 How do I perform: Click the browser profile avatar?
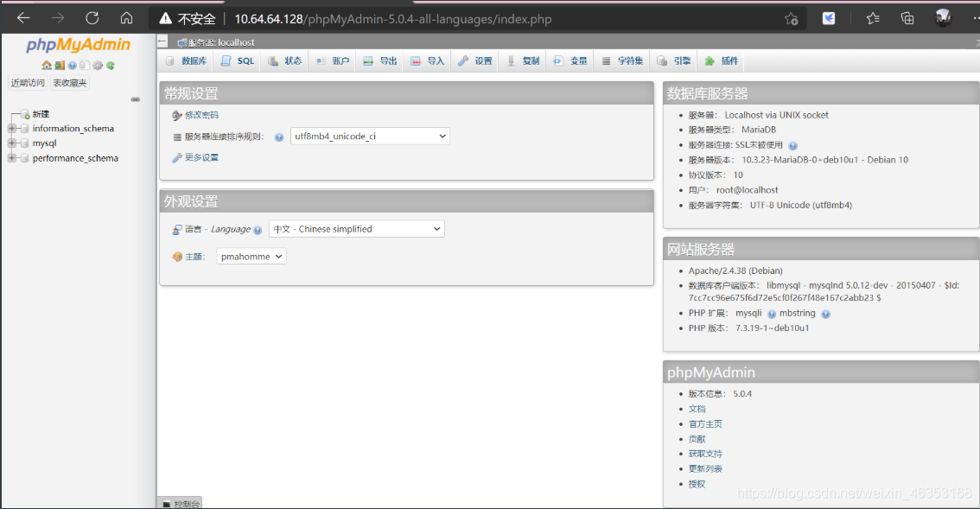click(x=943, y=18)
